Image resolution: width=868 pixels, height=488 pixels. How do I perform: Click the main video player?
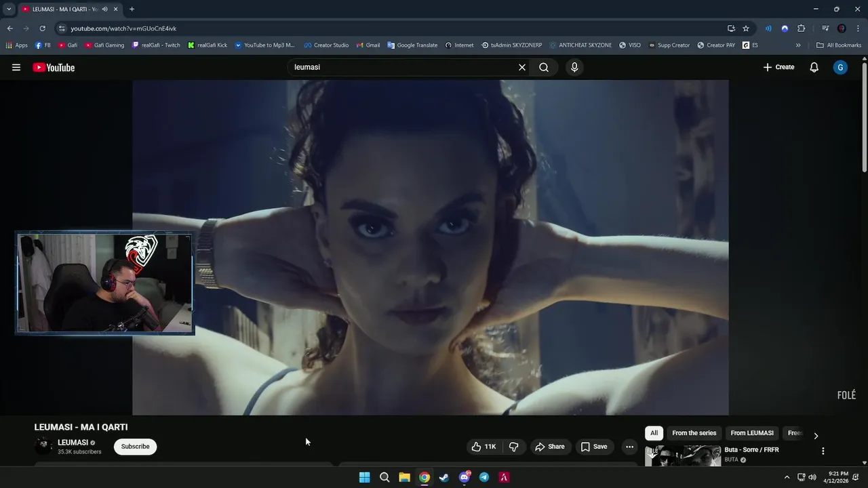point(431,247)
